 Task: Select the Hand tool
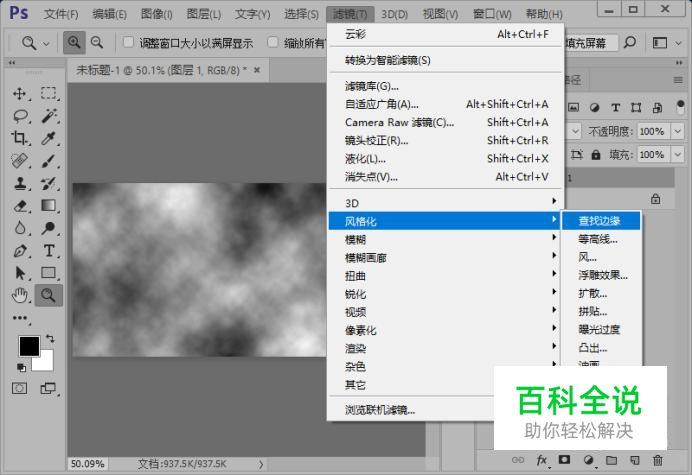(19, 295)
